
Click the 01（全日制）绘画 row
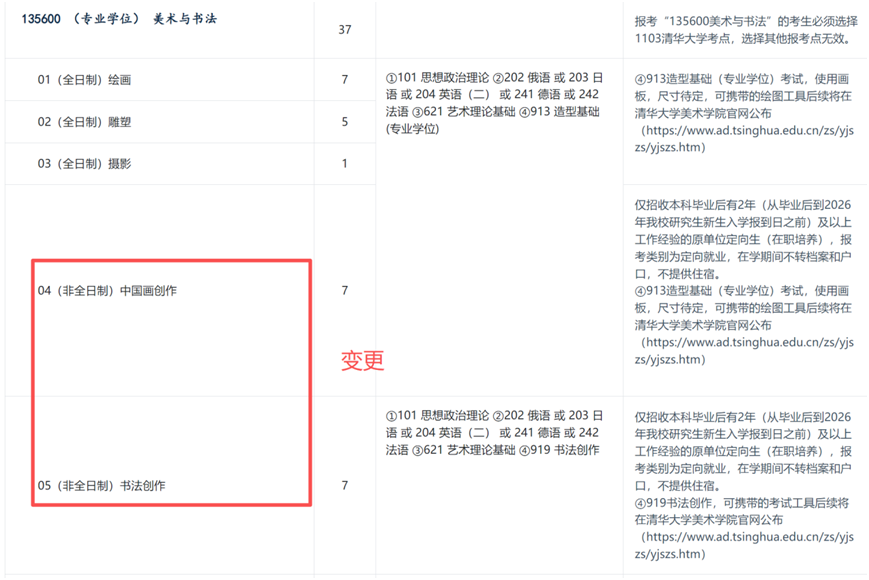pos(85,80)
